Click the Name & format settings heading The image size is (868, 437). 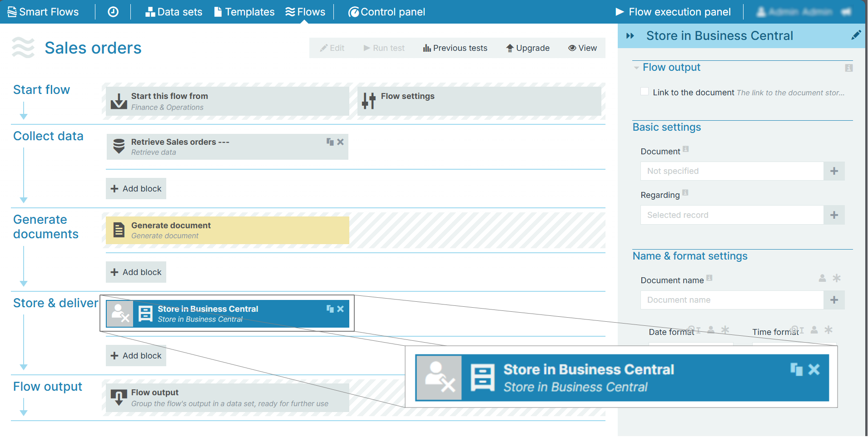point(690,256)
